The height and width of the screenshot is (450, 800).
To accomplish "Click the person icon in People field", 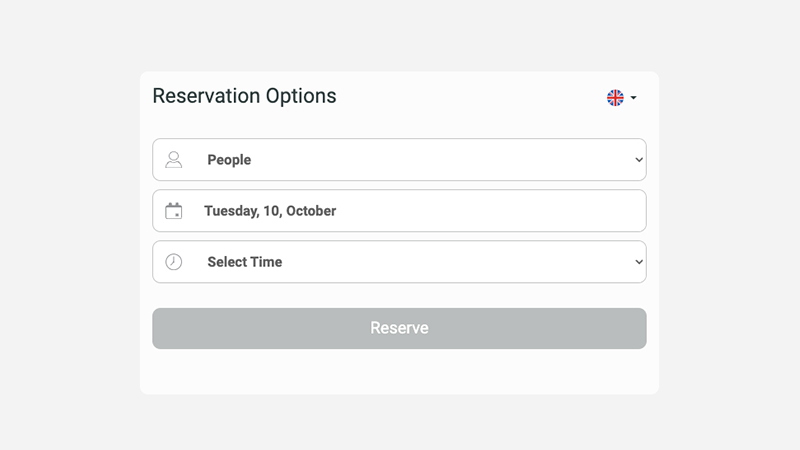I will point(173,160).
